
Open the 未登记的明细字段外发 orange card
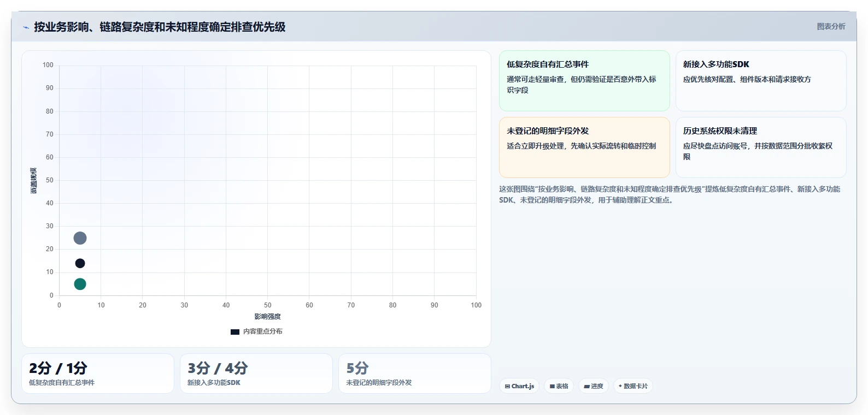pos(584,147)
